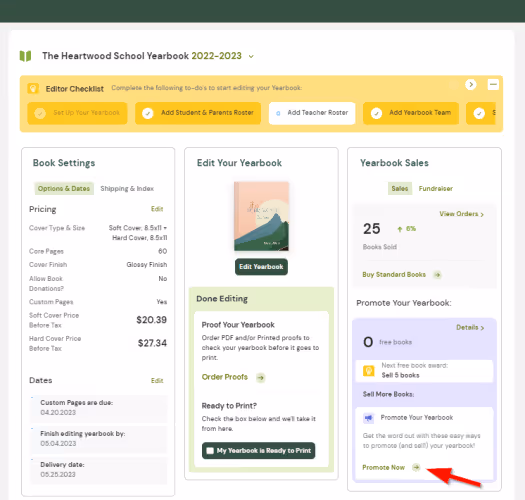Image resolution: width=525 pixels, height=500 pixels.
Task: Click the checkmark on Set Up Your Yearbook
Action: coord(40,113)
